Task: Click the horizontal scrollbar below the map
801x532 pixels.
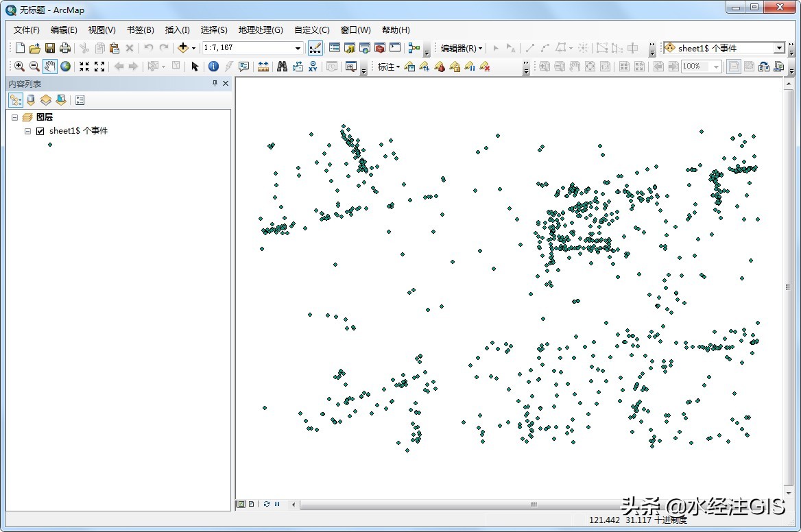Action: (534, 505)
